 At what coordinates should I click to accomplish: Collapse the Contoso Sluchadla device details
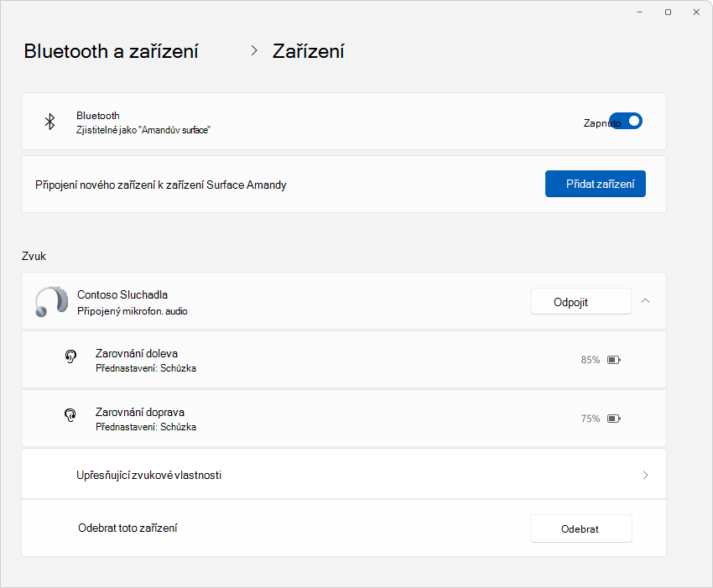click(x=645, y=301)
